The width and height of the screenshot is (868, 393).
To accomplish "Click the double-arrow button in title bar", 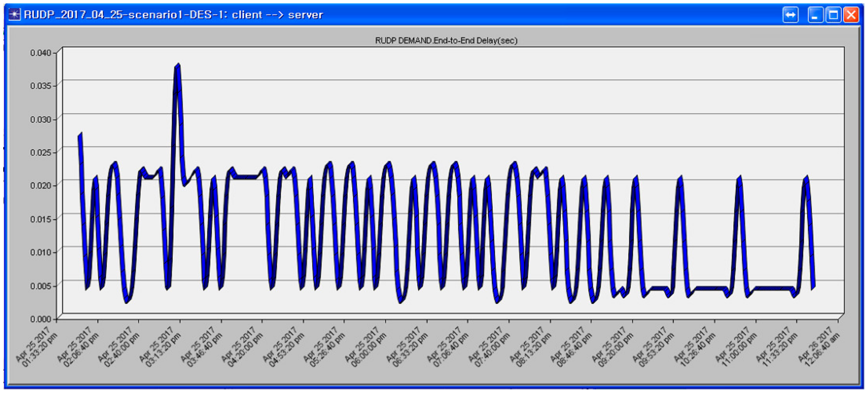I will click(790, 15).
